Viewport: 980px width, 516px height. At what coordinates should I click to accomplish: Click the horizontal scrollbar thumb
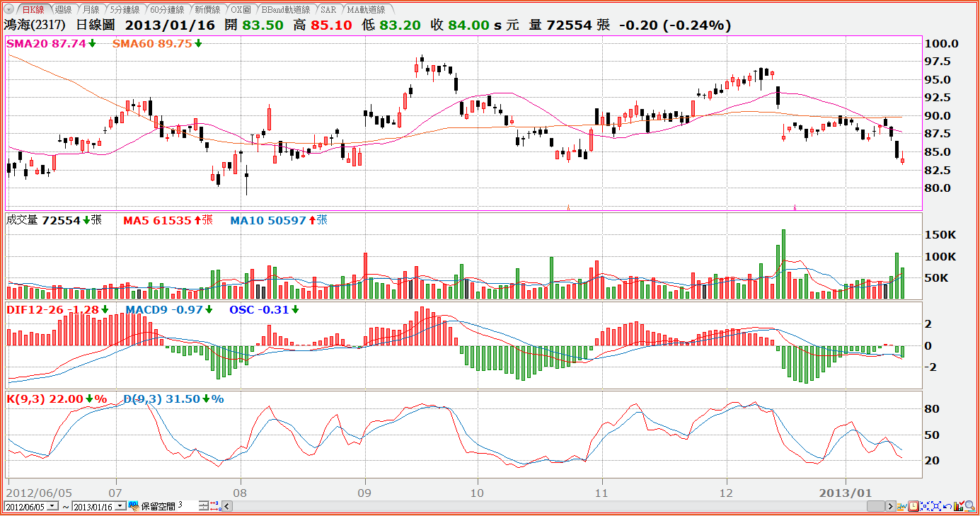point(876,506)
